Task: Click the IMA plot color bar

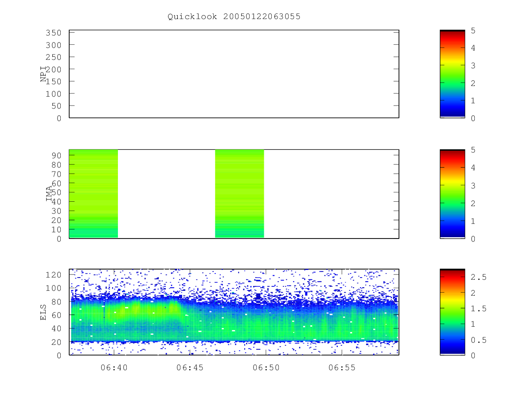Action: 452,194
